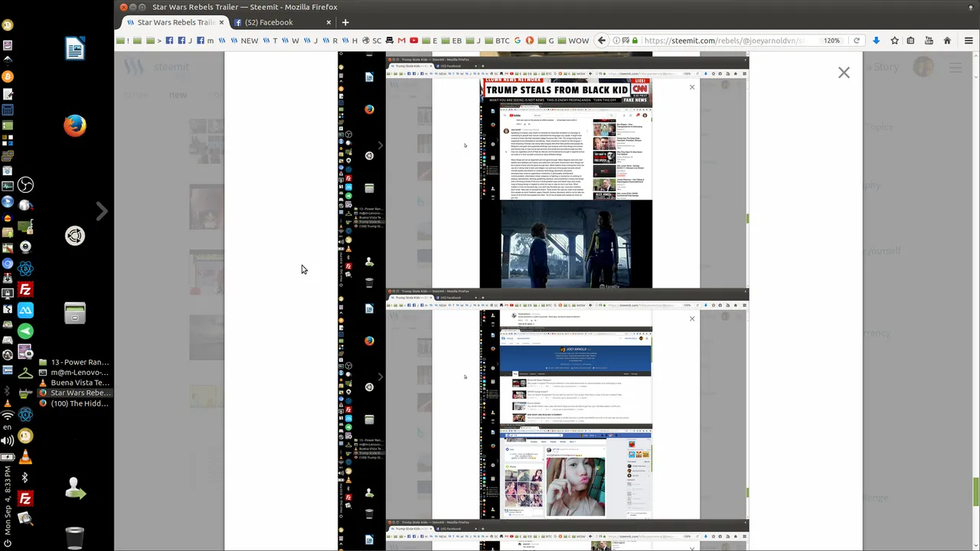
Task: Show bookmarks list menu
Action: (910, 41)
